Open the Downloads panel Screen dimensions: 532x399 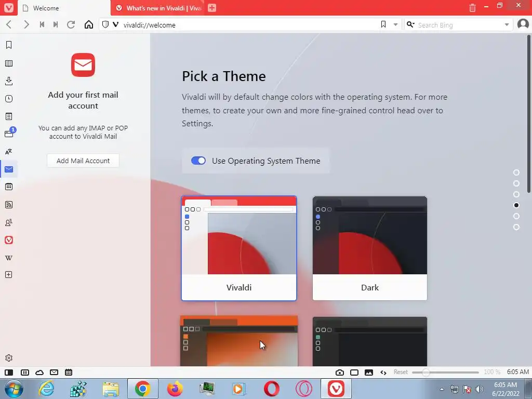(x=9, y=81)
